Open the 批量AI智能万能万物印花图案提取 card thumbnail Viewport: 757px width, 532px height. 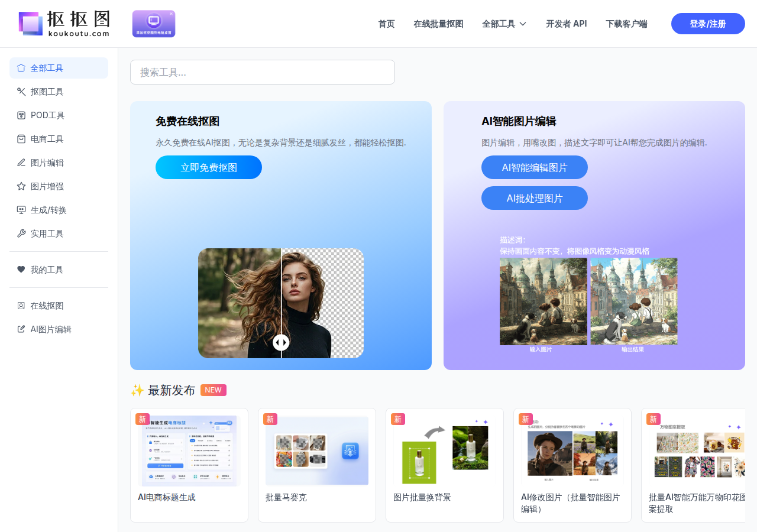coord(697,450)
